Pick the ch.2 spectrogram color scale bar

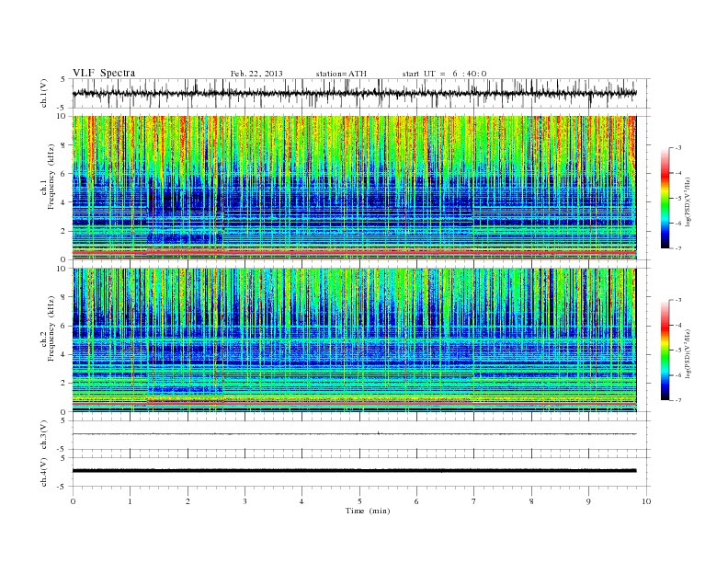coord(665,350)
